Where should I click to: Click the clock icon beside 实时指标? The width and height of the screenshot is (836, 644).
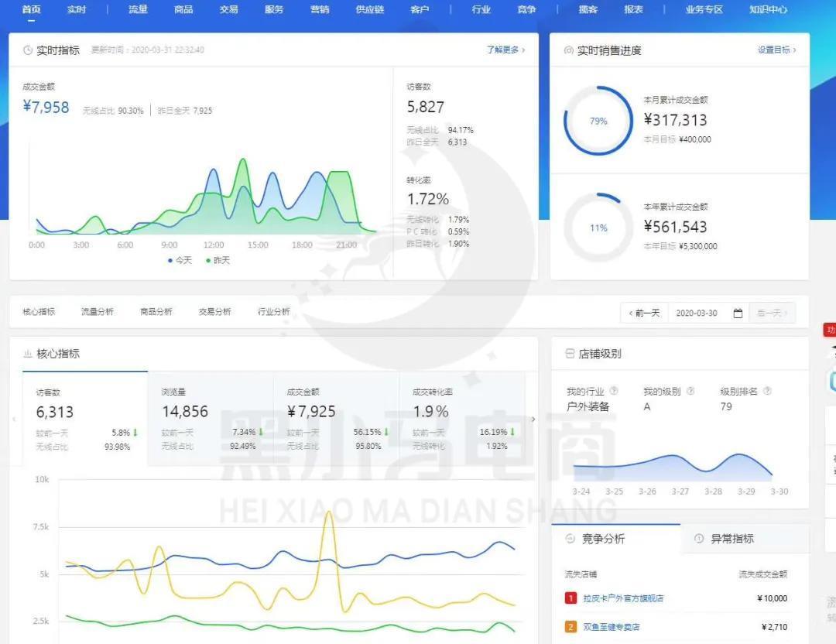28,50
